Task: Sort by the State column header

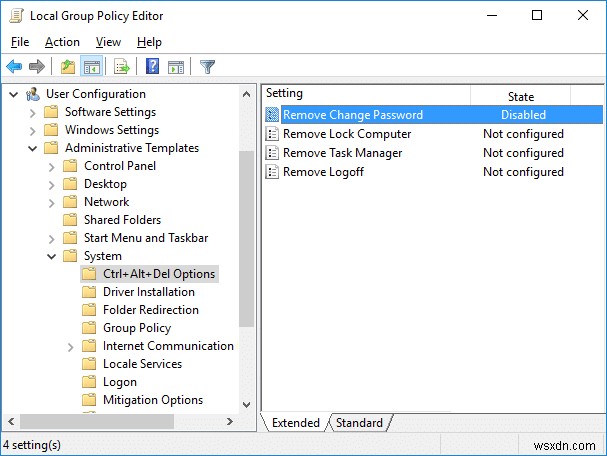Action: coord(522,96)
